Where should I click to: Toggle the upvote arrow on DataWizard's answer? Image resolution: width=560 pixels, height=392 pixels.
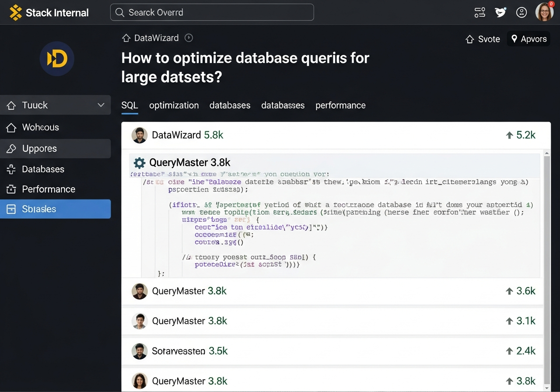pos(510,135)
